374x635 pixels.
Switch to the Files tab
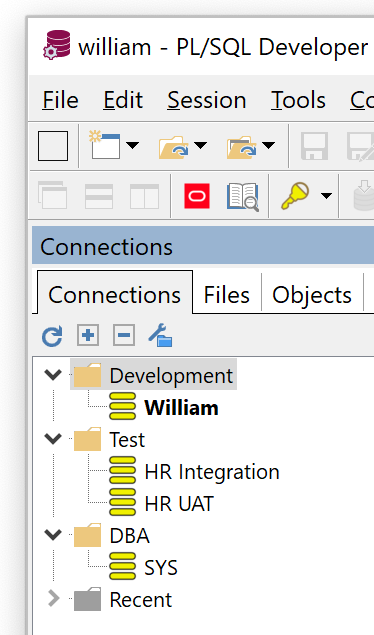tap(227, 294)
